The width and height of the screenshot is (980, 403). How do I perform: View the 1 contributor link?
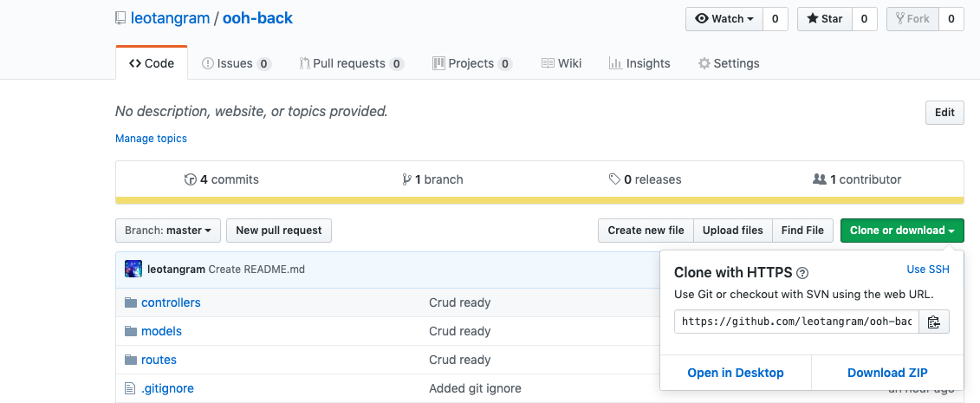pyautogui.click(x=857, y=180)
